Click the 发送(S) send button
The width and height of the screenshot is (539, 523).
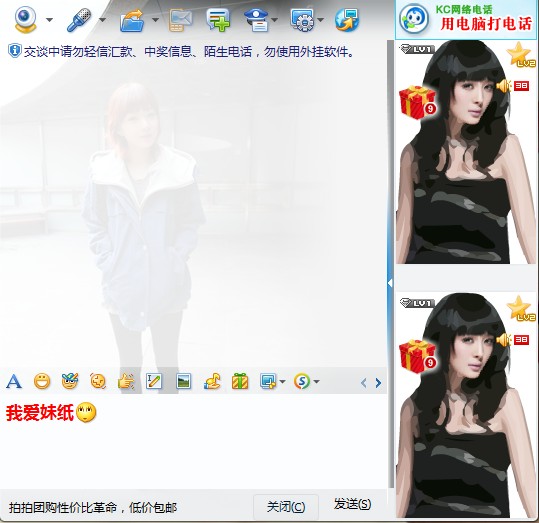click(x=352, y=504)
